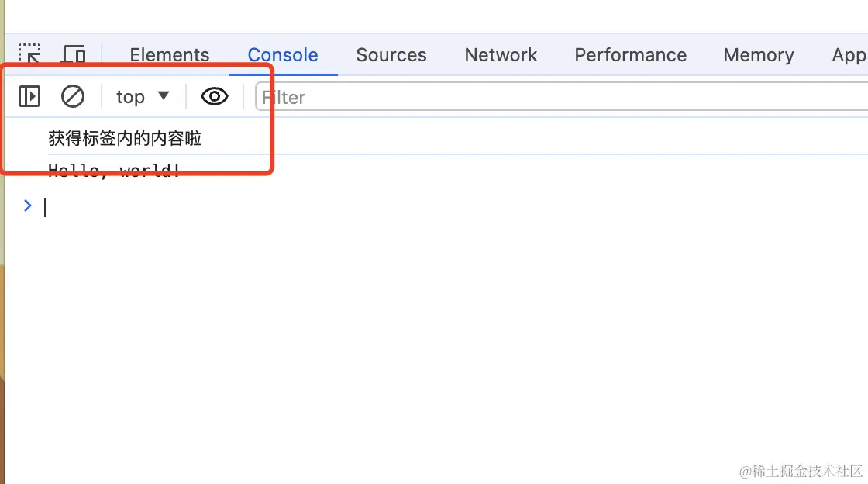
Task: Open the Memory tab
Action: coord(758,55)
